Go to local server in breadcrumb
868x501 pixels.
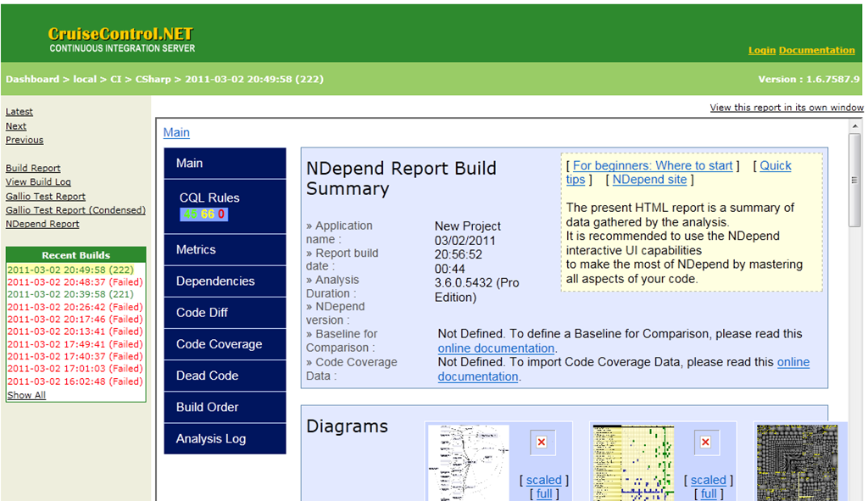point(85,79)
